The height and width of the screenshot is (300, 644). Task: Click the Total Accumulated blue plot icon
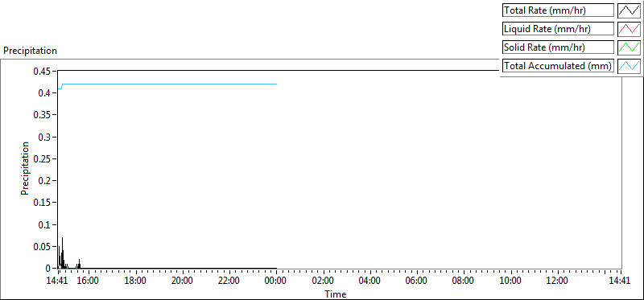coord(629,66)
